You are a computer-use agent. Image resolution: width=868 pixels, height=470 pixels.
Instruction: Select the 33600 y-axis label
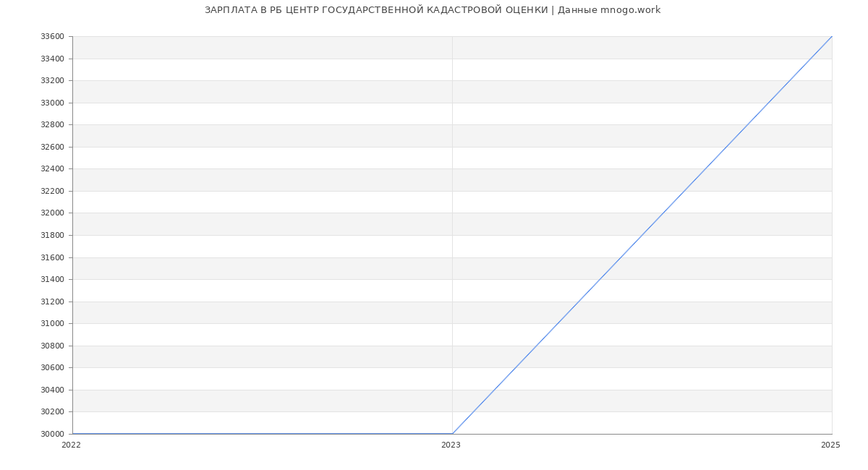point(52,37)
